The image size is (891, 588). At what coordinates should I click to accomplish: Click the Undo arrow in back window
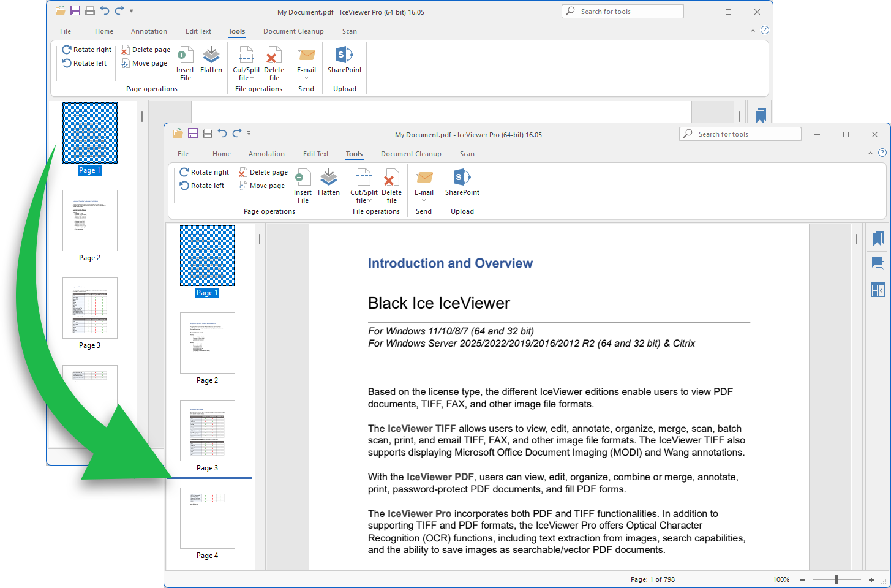[105, 10]
